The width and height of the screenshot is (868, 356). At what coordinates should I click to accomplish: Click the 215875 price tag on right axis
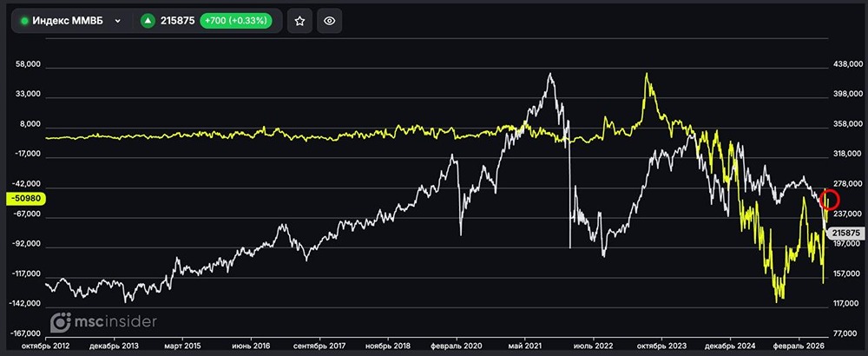coord(845,234)
